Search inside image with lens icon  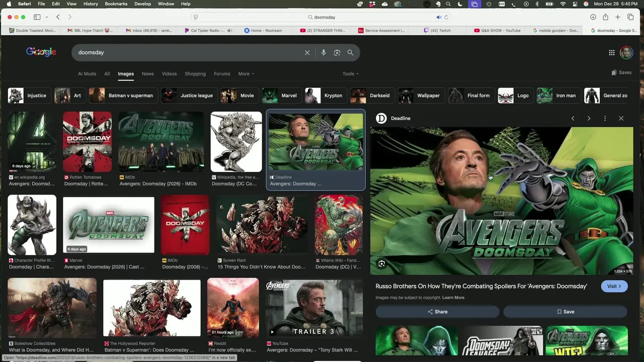(x=381, y=263)
